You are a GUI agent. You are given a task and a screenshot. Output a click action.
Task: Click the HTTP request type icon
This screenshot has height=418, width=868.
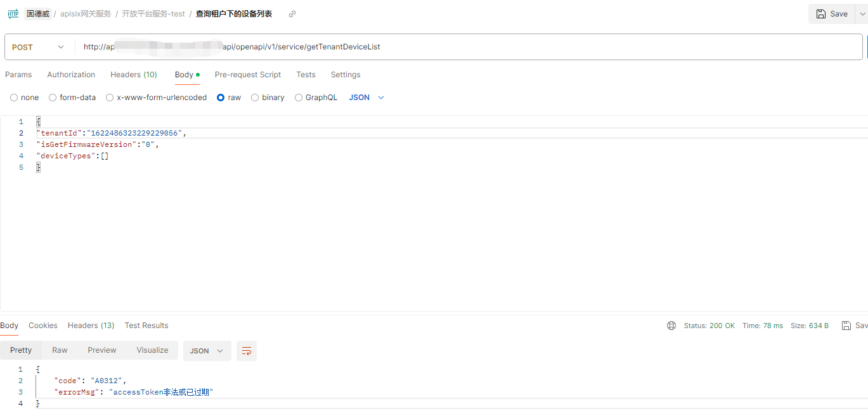[x=13, y=14]
